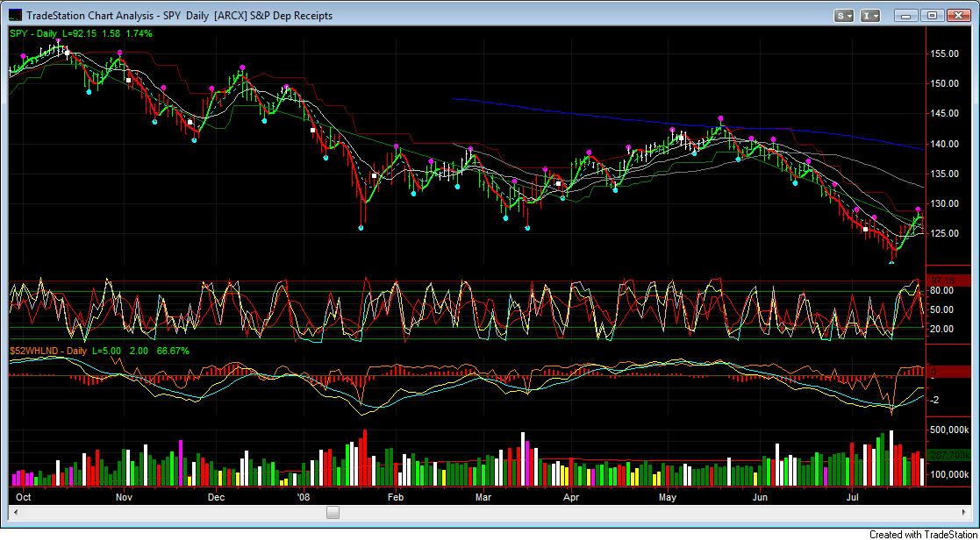Click the 500,000k volume axis label
Image resolution: width=980 pixels, height=540 pixels.
coord(950,430)
